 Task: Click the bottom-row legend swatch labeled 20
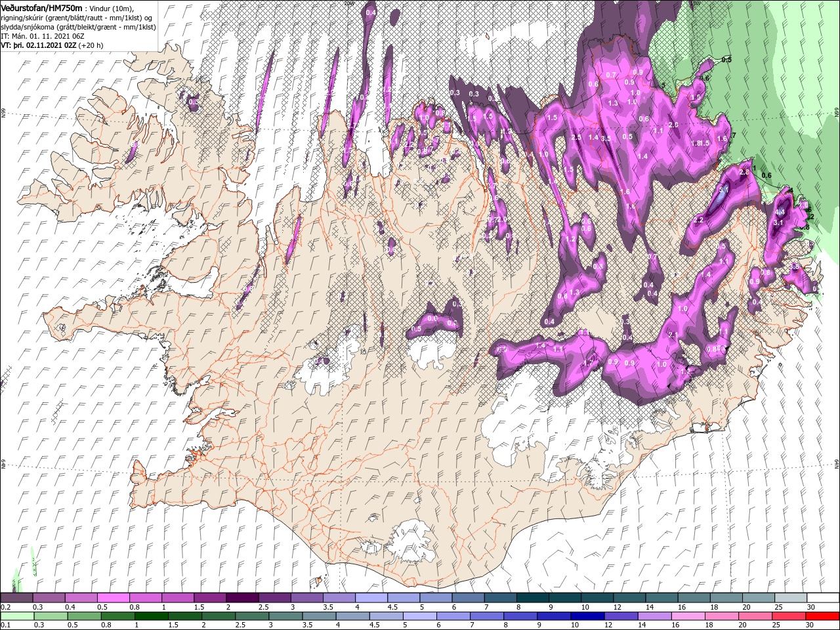pos(755,616)
